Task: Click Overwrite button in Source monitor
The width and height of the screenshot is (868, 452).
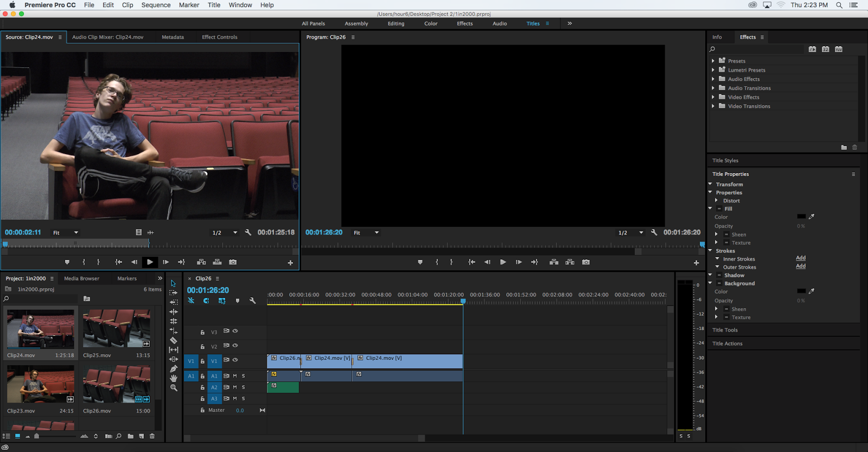Action: coord(217,262)
